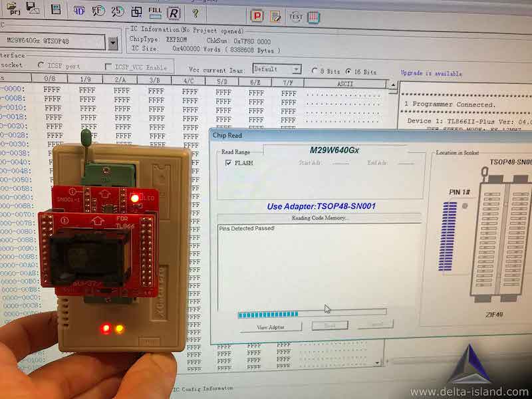Click the chip read progress bar
532x399 pixels.
click(311, 314)
